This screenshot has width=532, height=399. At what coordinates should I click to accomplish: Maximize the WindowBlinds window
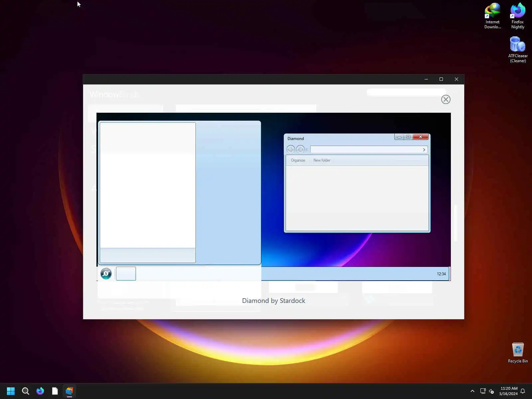441,79
